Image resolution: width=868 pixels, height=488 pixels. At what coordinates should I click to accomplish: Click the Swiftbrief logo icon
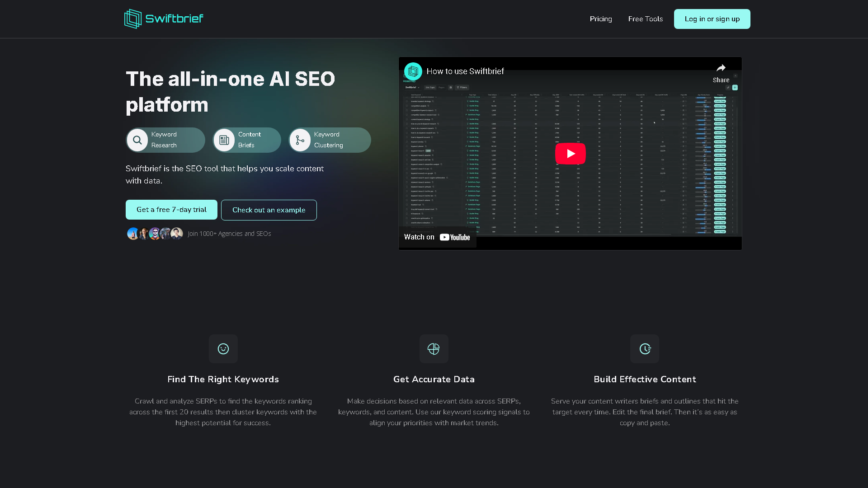tap(133, 19)
